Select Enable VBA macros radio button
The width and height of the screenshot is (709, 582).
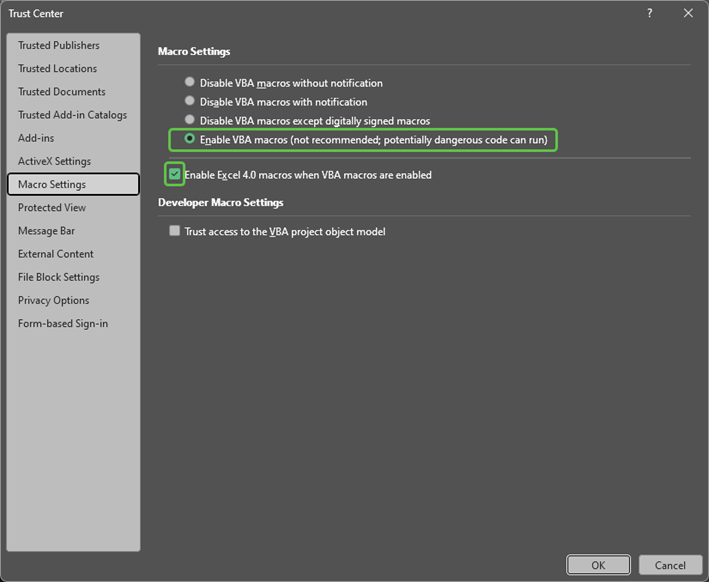click(190, 140)
